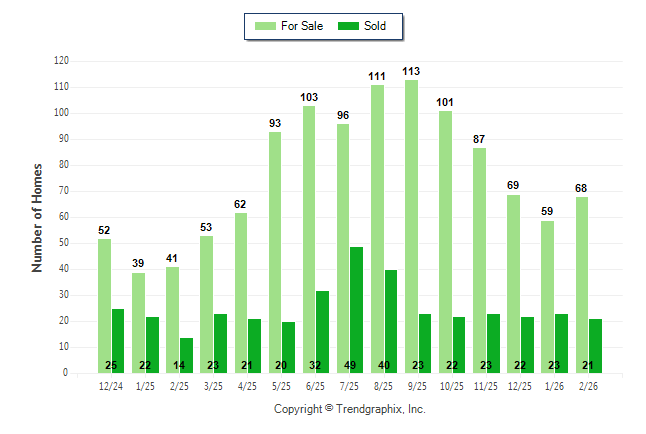Select the 6/25 For Sale bar labeled 103

click(309, 239)
